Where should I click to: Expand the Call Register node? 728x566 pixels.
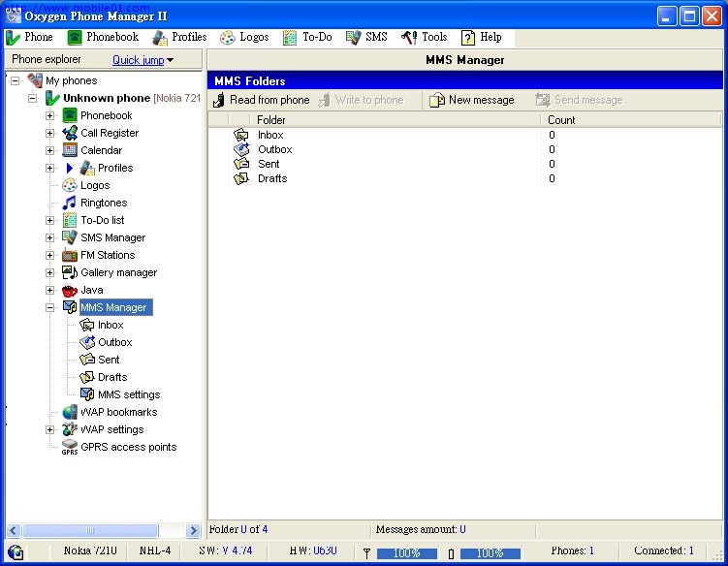(49, 133)
